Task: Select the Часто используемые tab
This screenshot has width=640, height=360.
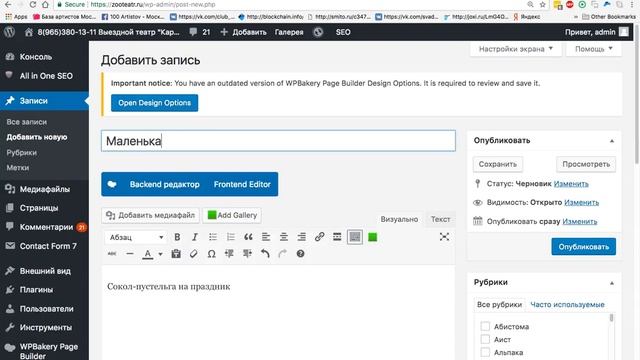Action: point(567,304)
